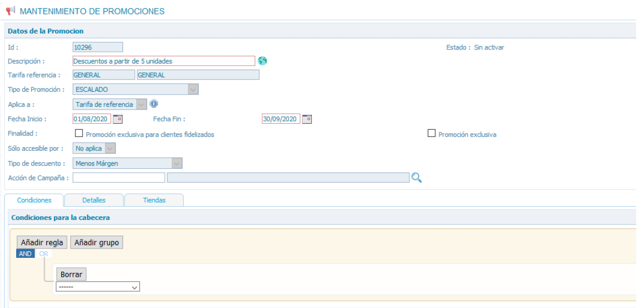This screenshot has height=308, width=644.
Task: Open the Fecha Fin calendar picker
Action: coord(306,119)
